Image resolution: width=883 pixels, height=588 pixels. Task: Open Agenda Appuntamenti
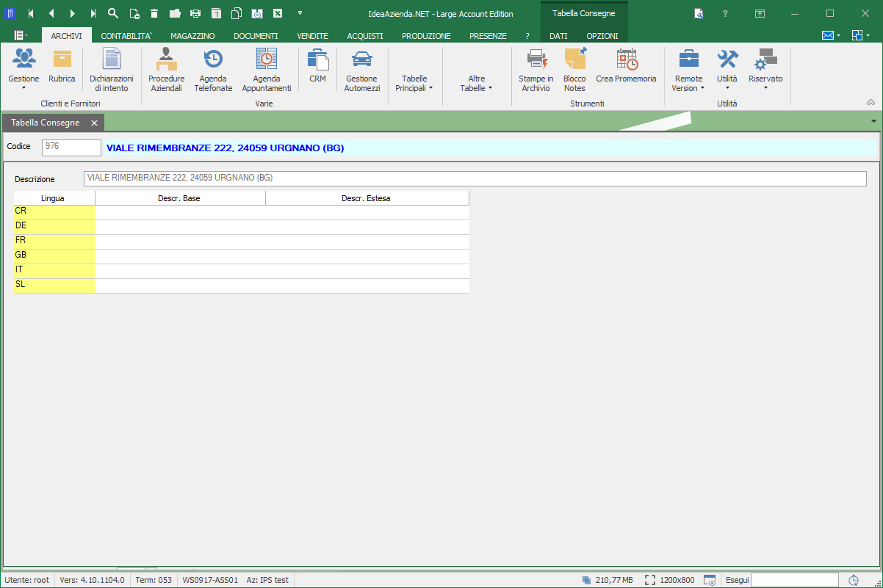267,70
